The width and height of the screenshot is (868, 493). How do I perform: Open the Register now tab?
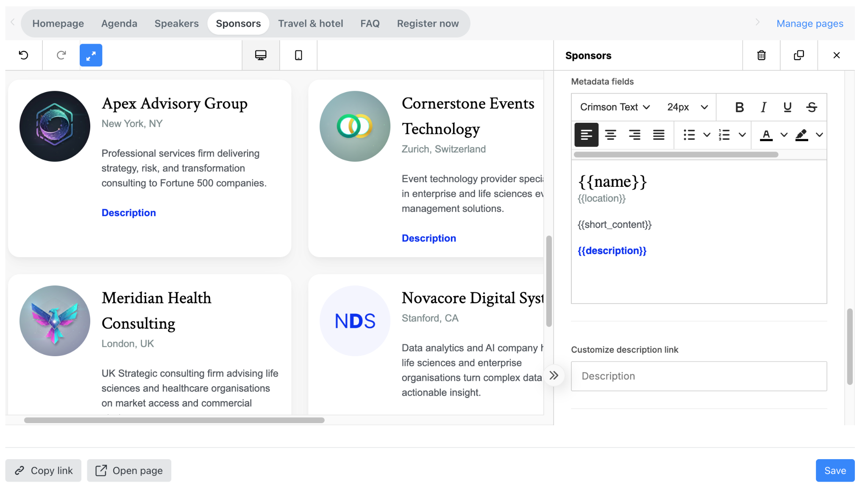tap(428, 23)
